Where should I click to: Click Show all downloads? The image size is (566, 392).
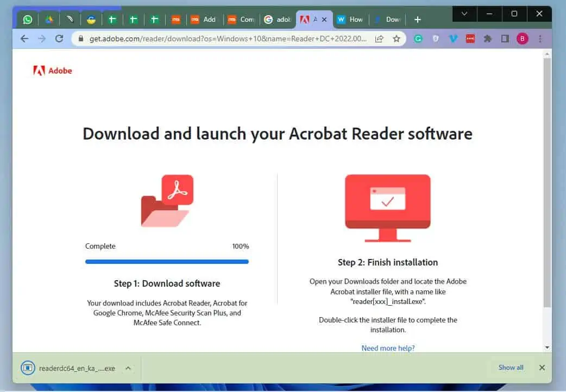[511, 368]
